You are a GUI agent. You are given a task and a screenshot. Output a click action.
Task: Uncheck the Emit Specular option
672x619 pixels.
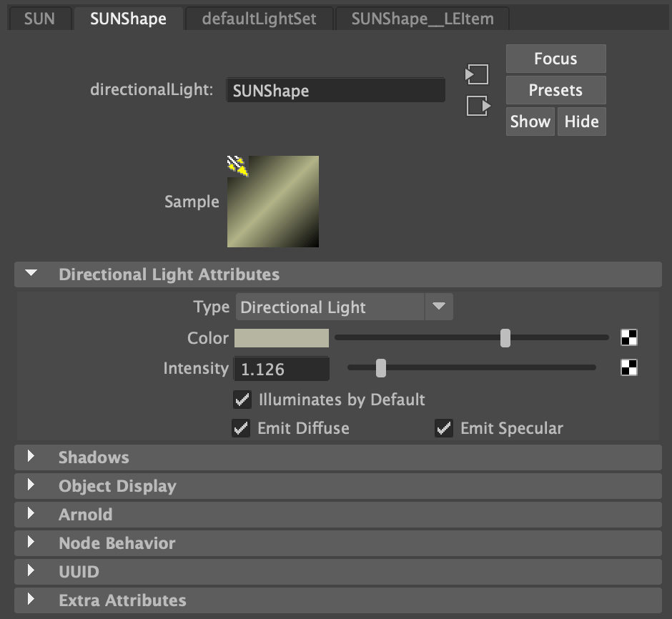444,428
